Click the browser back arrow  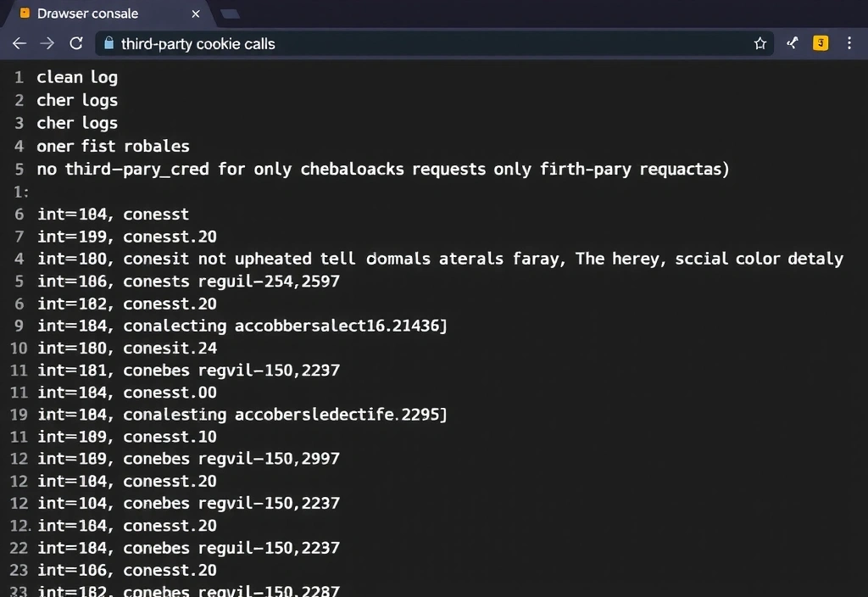[19, 43]
